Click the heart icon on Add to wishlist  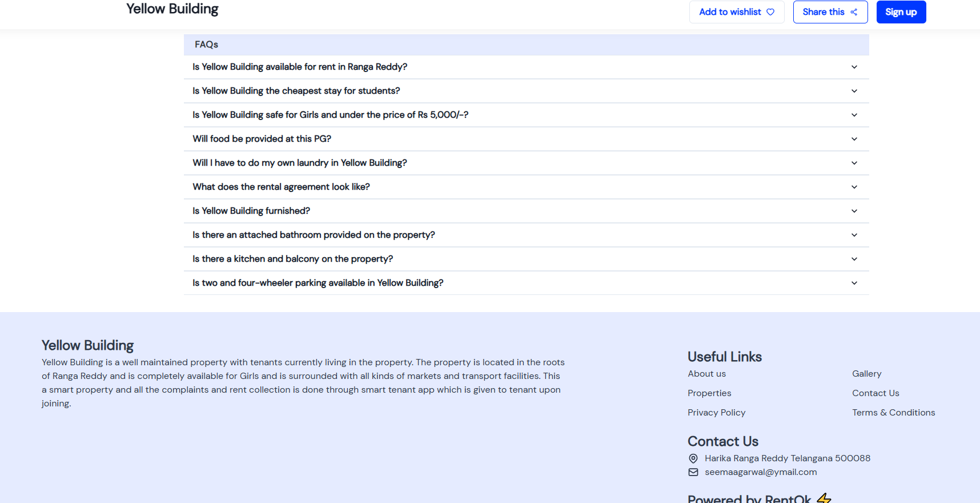(x=770, y=12)
